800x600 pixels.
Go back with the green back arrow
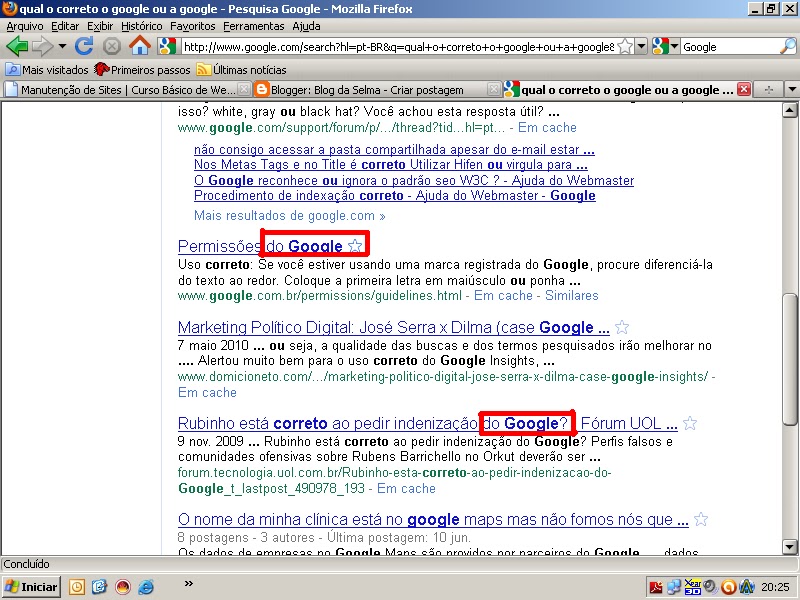click(x=17, y=46)
